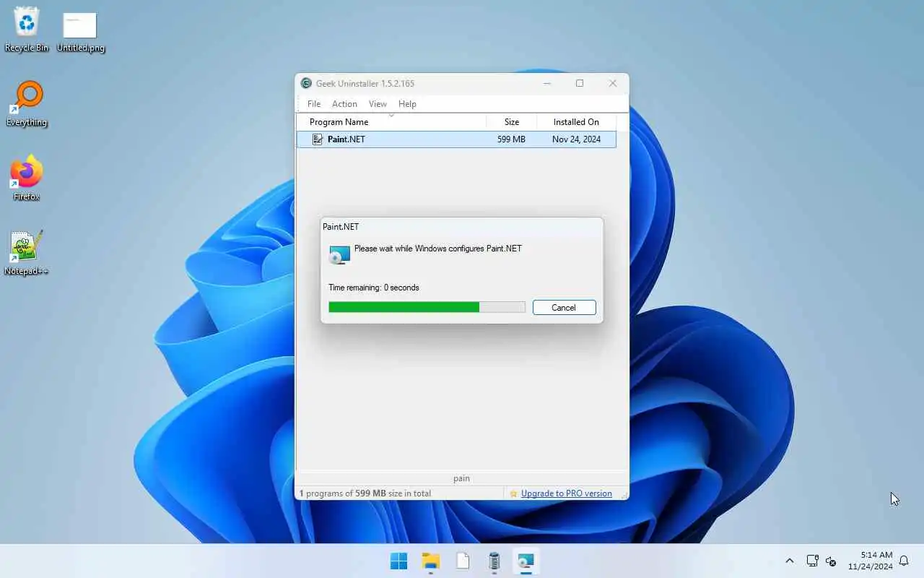Viewport: 924px width, 578px height.
Task: Click the Geek Uninstaller trash can taskbar icon
Action: [x=494, y=561]
